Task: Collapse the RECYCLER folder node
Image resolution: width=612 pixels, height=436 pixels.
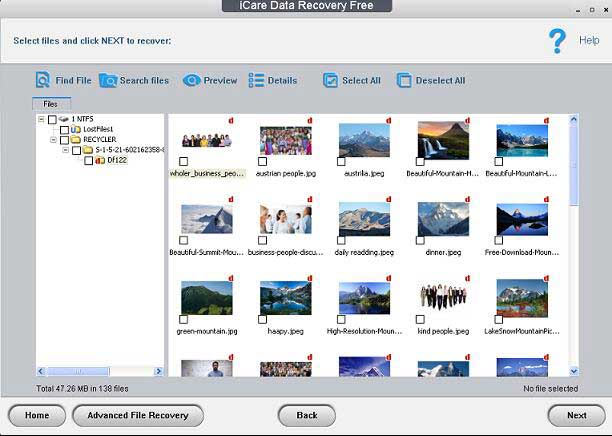Action: [53, 140]
